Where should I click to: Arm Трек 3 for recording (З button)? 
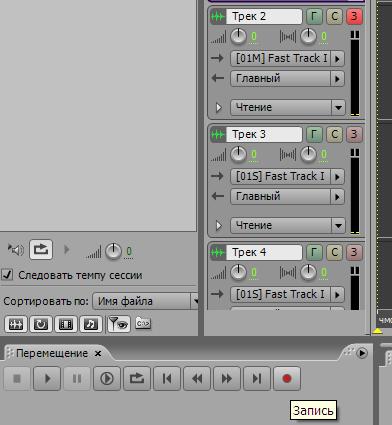[x=354, y=134]
